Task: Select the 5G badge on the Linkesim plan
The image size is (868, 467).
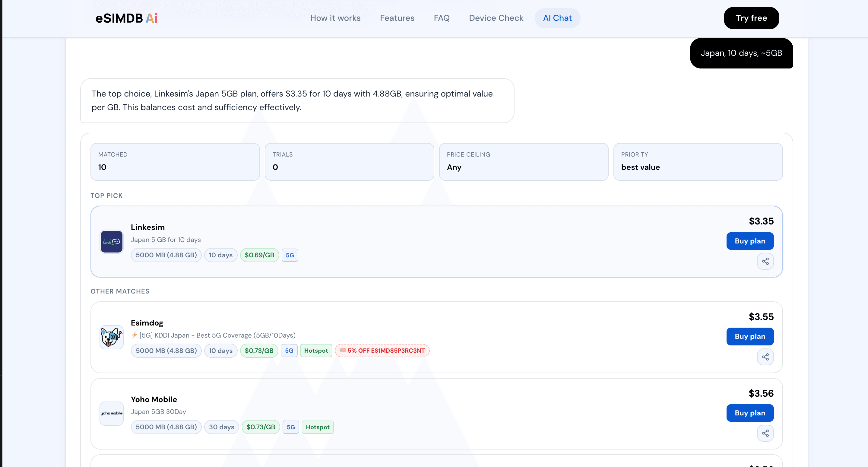Action: click(x=290, y=255)
